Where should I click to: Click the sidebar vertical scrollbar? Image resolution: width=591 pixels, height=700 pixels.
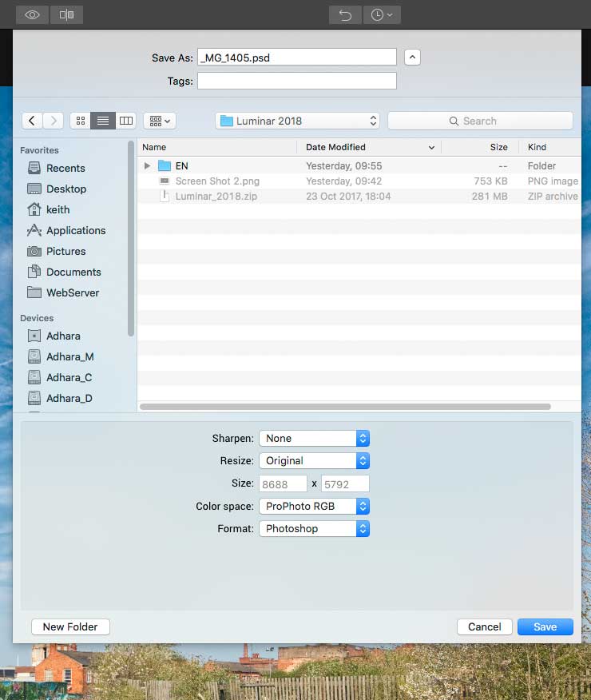pyautogui.click(x=131, y=238)
